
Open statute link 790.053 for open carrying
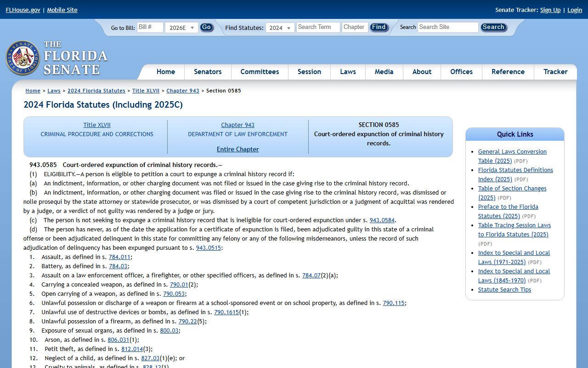[174, 294]
